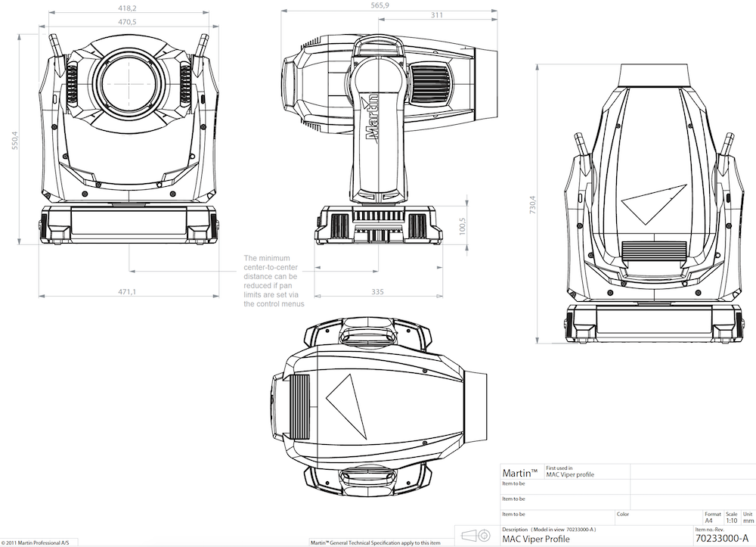This screenshot has width=756, height=547.
Task: Click the large item number 70233000-A
Action: tap(722, 539)
